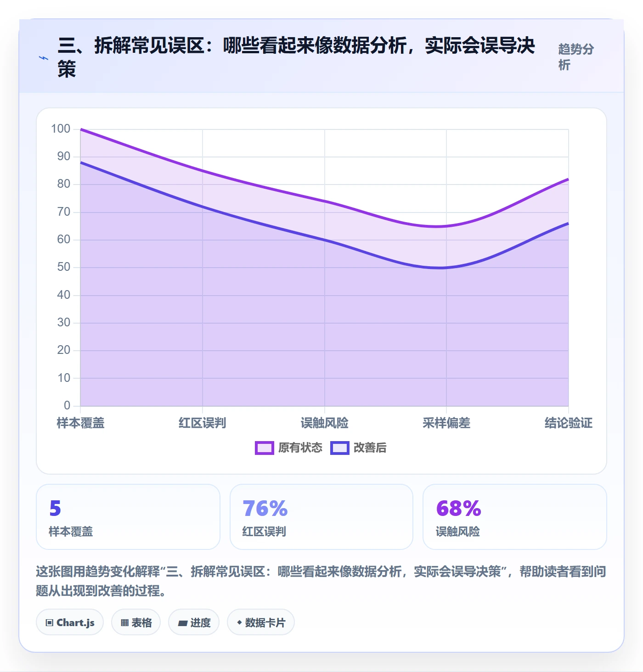The height and width of the screenshot is (672, 643).
Task: Click the 红区误判 x-axis label
Action: click(x=203, y=423)
